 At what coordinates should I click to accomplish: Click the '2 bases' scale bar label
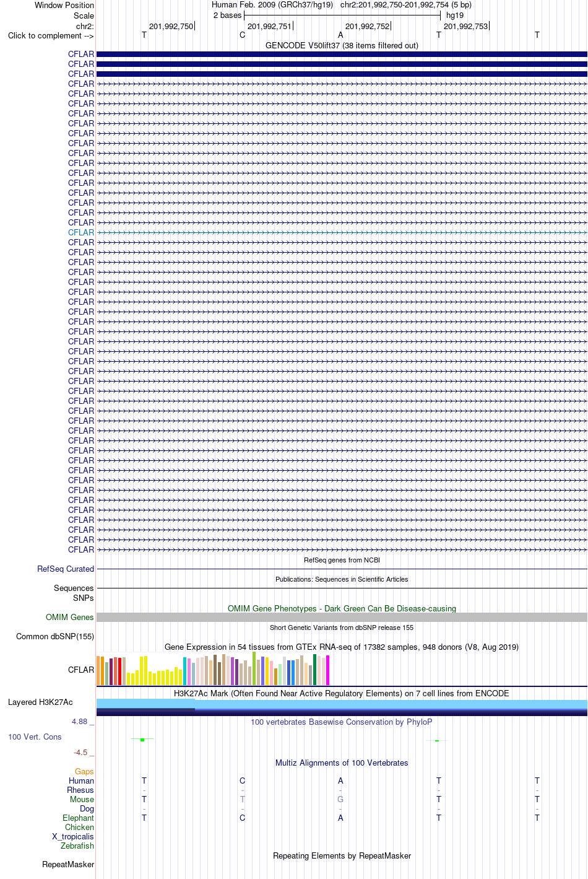228,15
